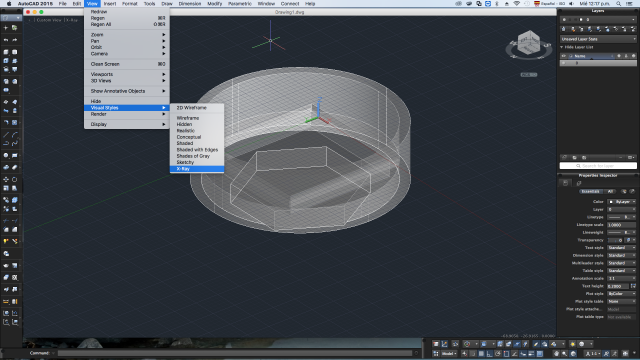The height and width of the screenshot is (360, 640).
Task: Click first layer tool icon in Layers toolbar
Action: 564,29
